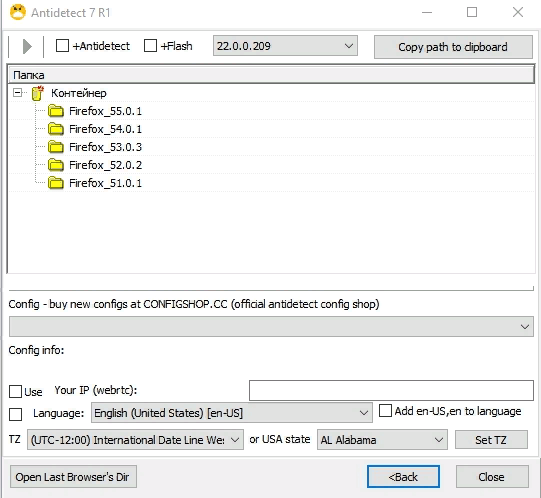Click the Antidetect smiley app icon
The image size is (541, 498).
click(18, 12)
